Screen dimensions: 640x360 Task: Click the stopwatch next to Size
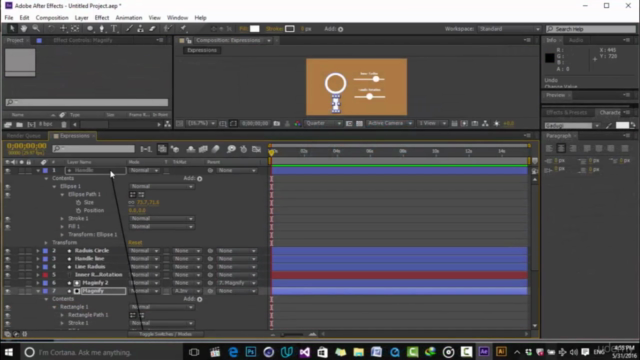[78, 202]
